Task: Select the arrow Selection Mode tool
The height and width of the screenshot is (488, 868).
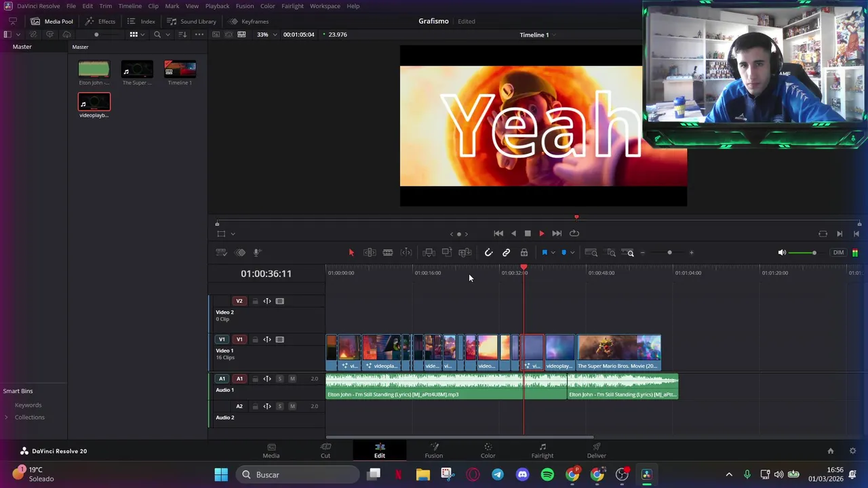Action: coord(351,253)
